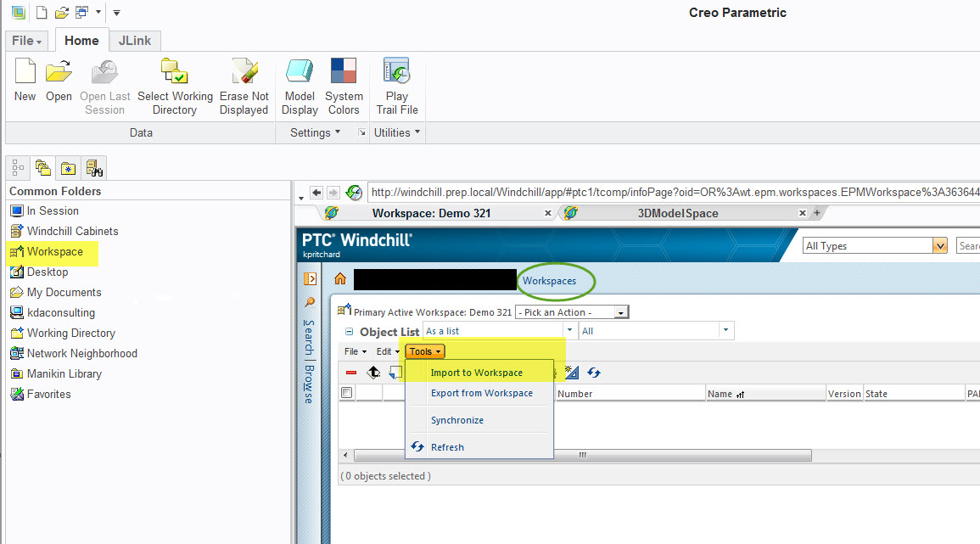Collapse the Object List section

point(350,331)
